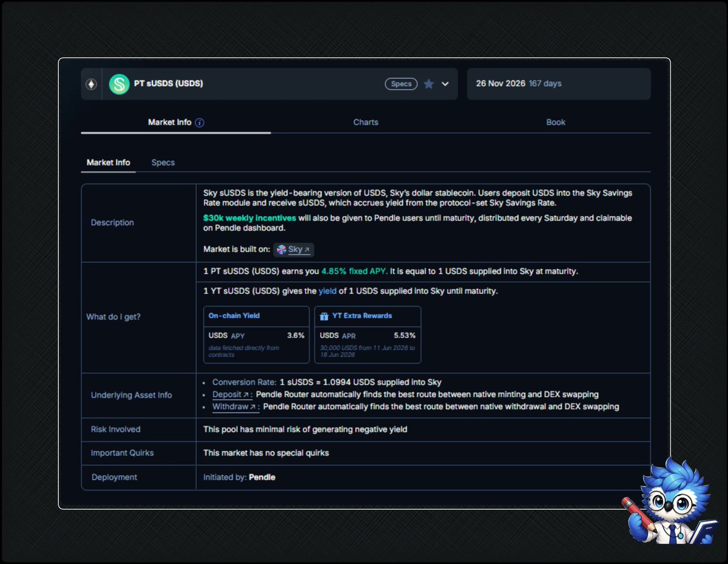
Task: Click the 4.85% fixed APY text
Action: point(354,271)
